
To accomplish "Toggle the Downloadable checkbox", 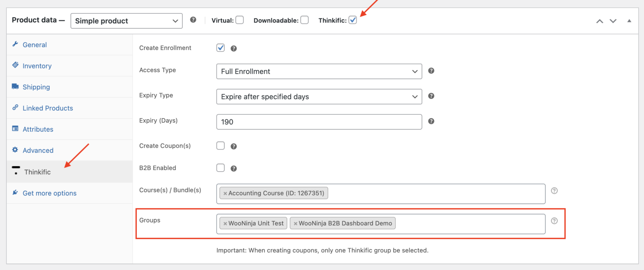I will tap(305, 20).
